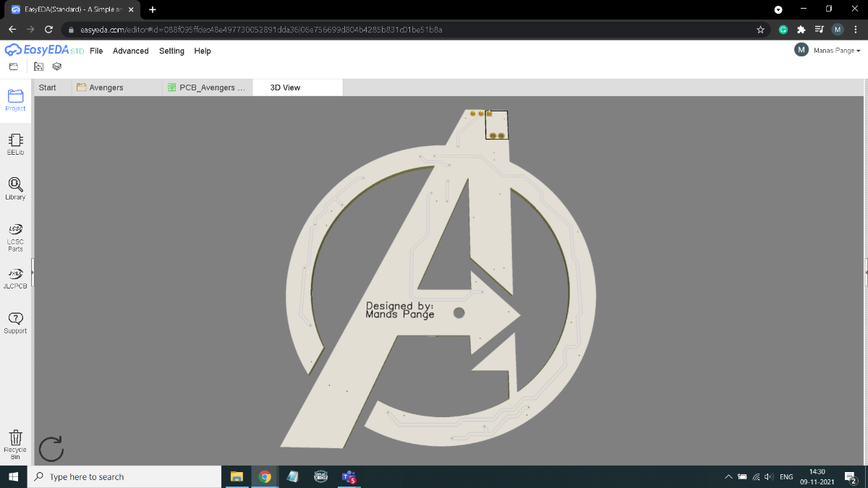Open the Help menu
868x488 pixels.
point(203,51)
